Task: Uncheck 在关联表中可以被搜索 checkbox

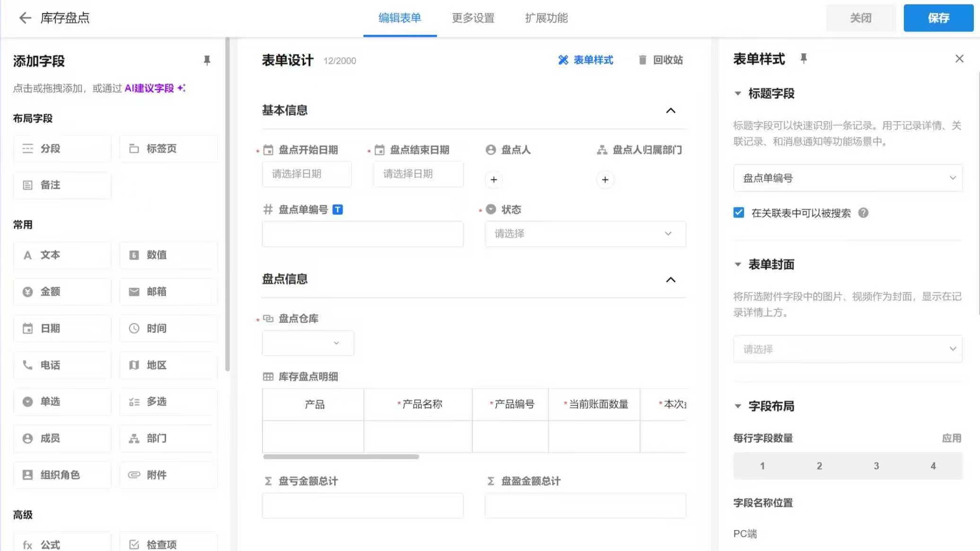Action: tap(739, 213)
